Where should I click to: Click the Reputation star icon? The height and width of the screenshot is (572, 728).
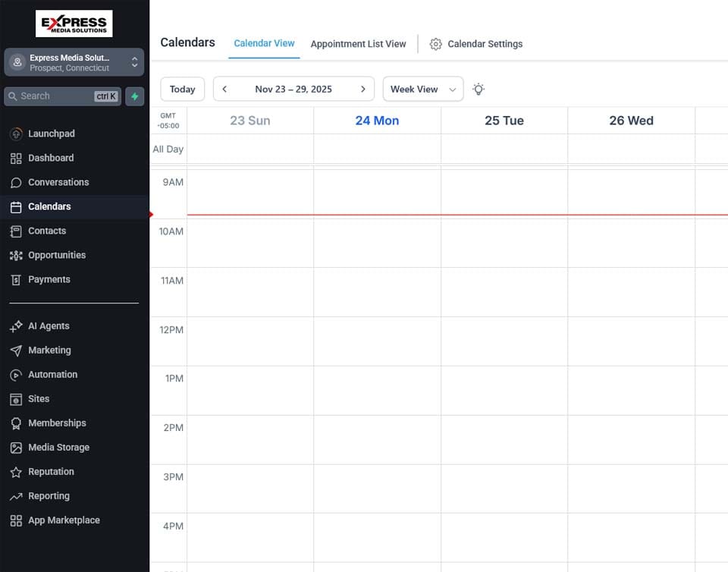pyautogui.click(x=16, y=472)
